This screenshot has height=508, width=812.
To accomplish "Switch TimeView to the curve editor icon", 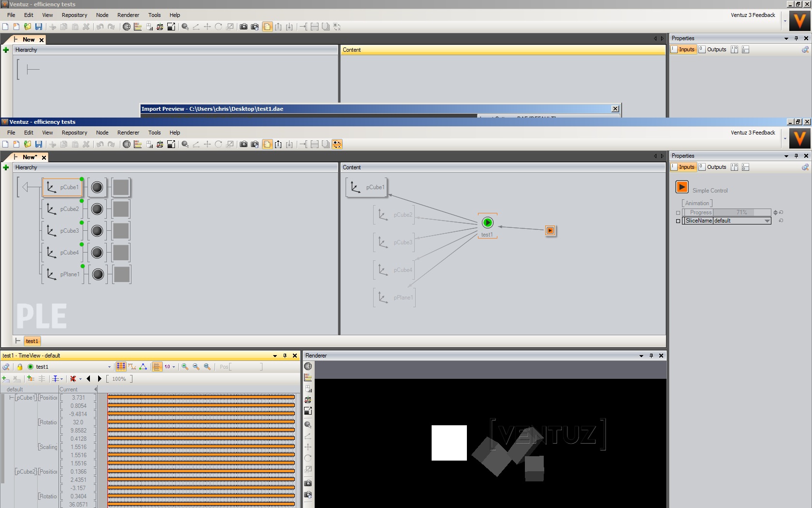I will (132, 367).
